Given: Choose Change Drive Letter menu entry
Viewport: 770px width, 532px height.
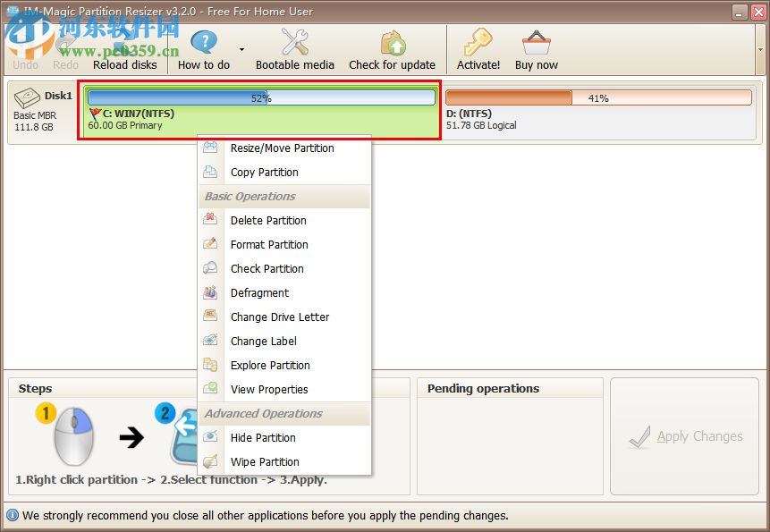Looking at the screenshot, I should [284, 317].
